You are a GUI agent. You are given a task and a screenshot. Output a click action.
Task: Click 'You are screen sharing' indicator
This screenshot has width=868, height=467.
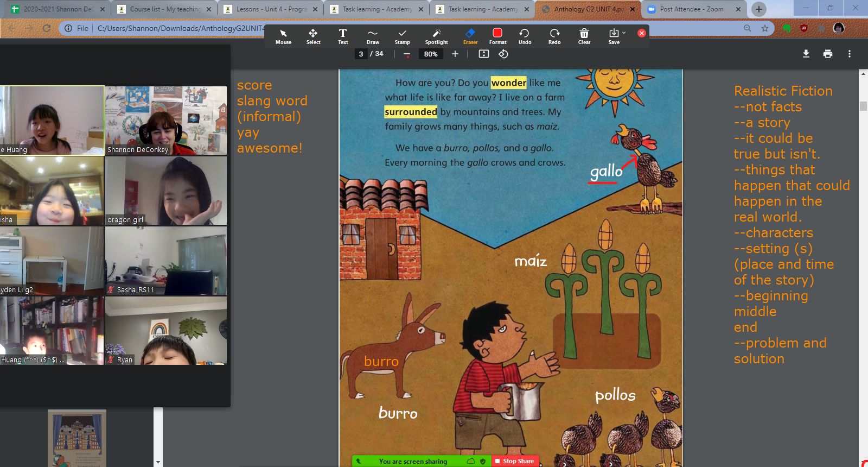tap(413, 462)
